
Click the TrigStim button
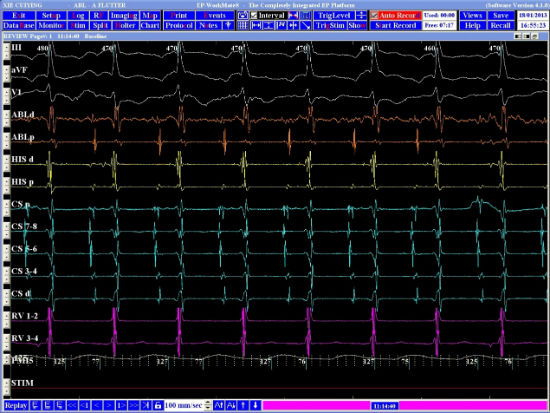[x=330, y=26]
